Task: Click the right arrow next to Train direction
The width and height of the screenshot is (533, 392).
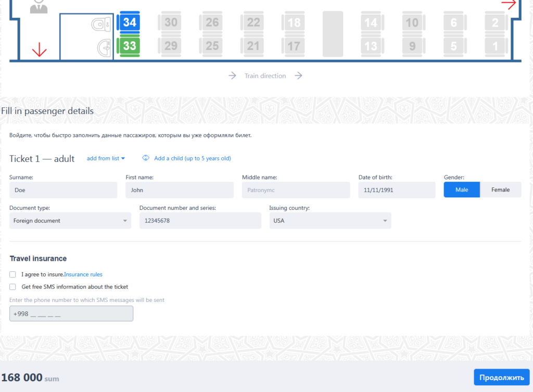Action: coord(298,75)
